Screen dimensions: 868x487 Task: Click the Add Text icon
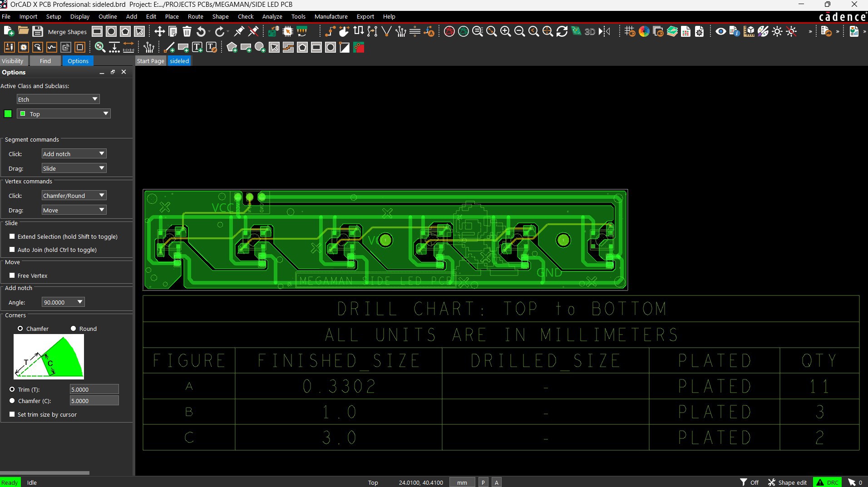tap(197, 47)
